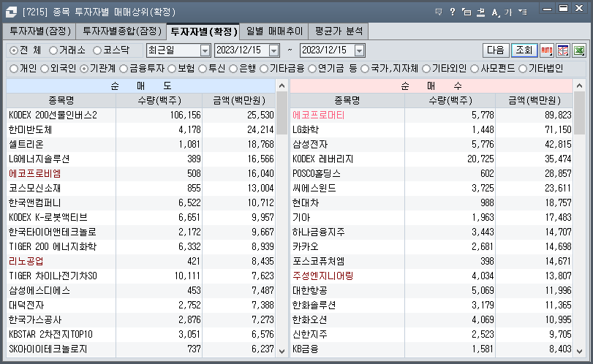Click the font size 'A' icon

pos(495,12)
